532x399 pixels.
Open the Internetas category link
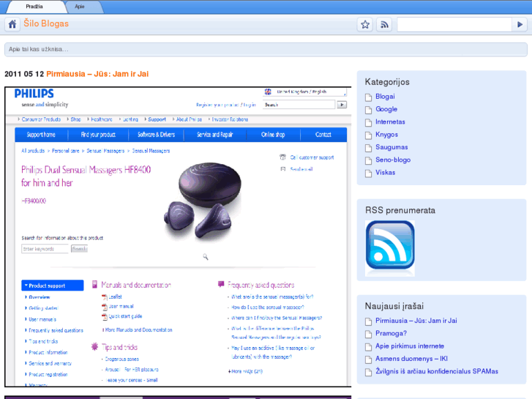click(390, 122)
